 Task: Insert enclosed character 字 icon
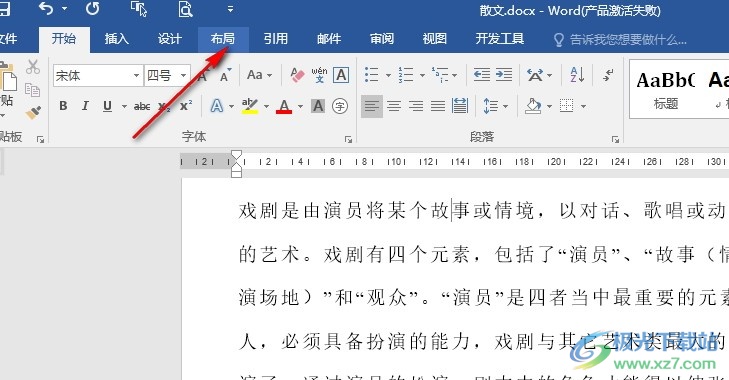click(340, 106)
